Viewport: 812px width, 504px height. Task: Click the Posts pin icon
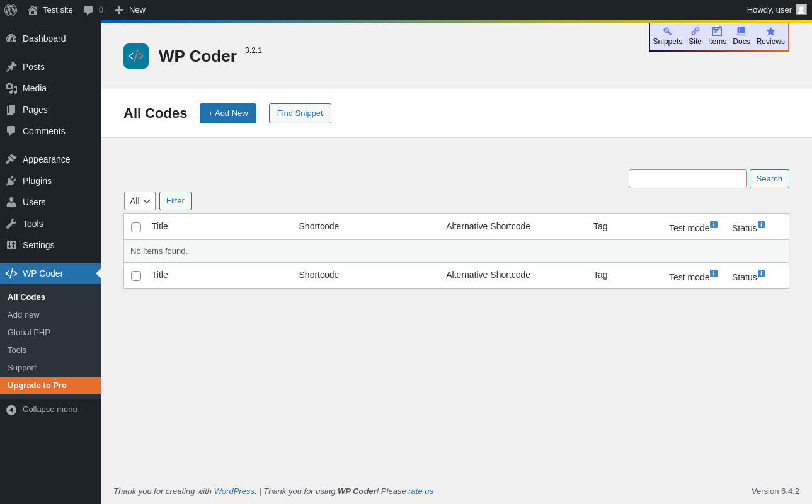[11, 67]
